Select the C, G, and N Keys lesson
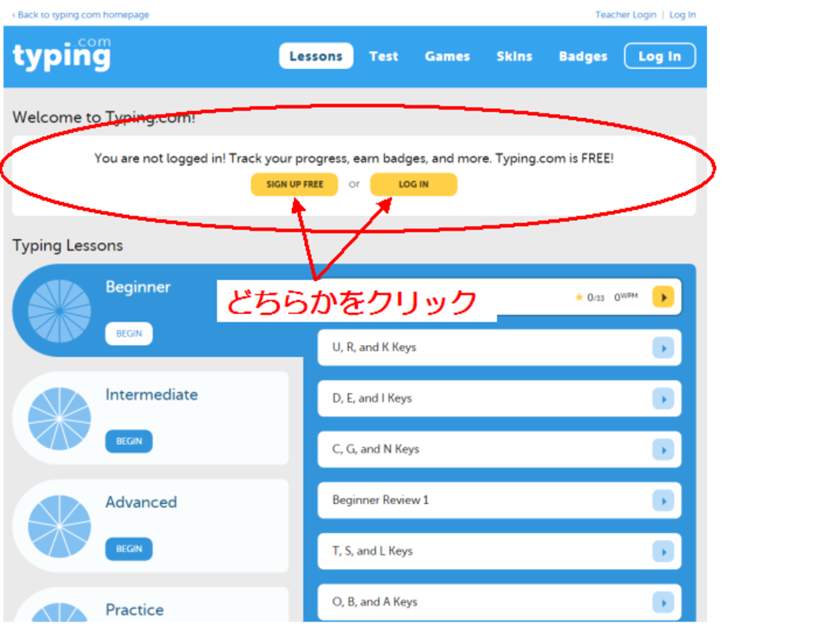Image resolution: width=840 pixels, height=630 pixels. 499,449
